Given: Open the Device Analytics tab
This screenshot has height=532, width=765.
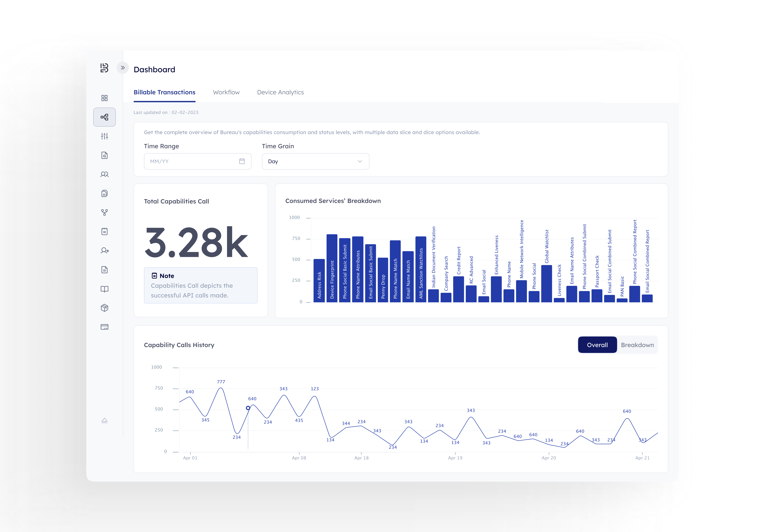Looking at the screenshot, I should [280, 92].
